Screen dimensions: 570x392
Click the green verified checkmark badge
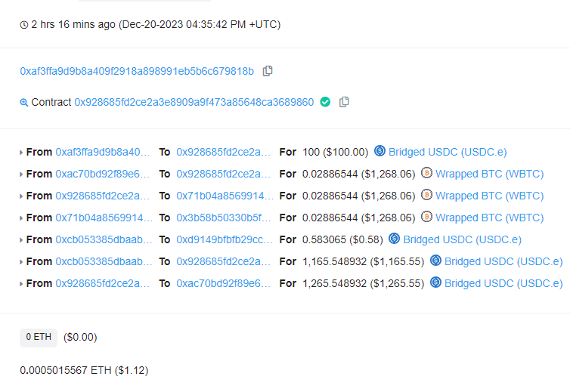(325, 102)
